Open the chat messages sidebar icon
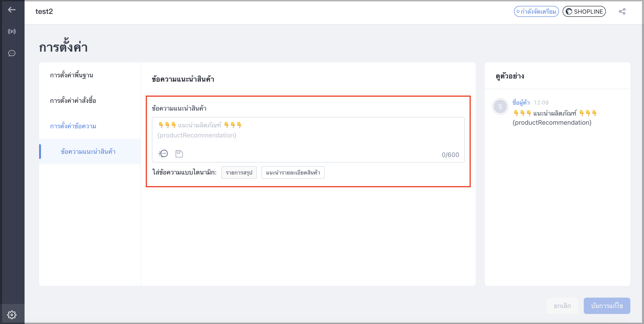The width and height of the screenshot is (644, 324). coord(12,53)
